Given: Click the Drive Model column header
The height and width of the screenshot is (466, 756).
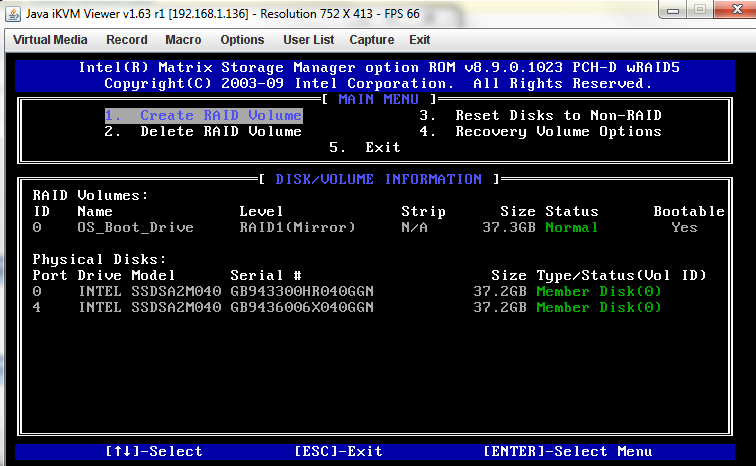Looking at the screenshot, I should point(126,276).
